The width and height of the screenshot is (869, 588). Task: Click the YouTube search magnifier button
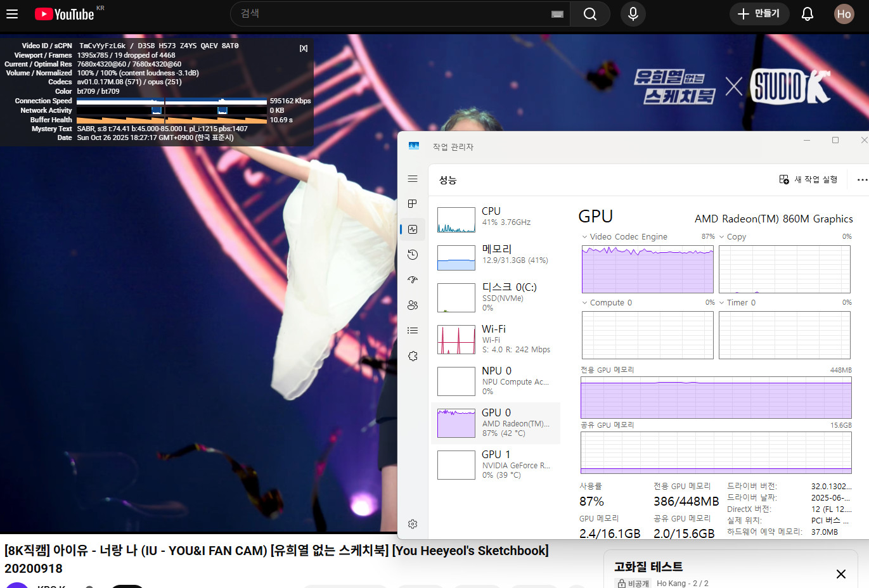[589, 14]
